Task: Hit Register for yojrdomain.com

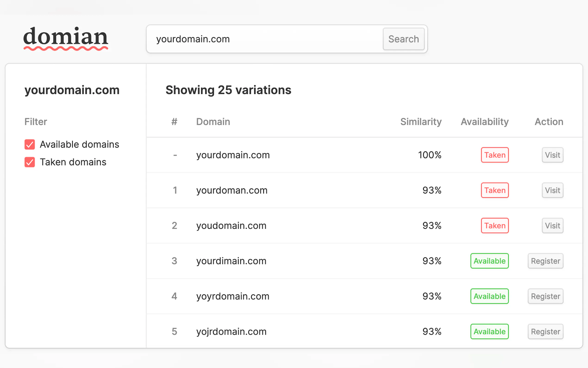Action: point(545,331)
